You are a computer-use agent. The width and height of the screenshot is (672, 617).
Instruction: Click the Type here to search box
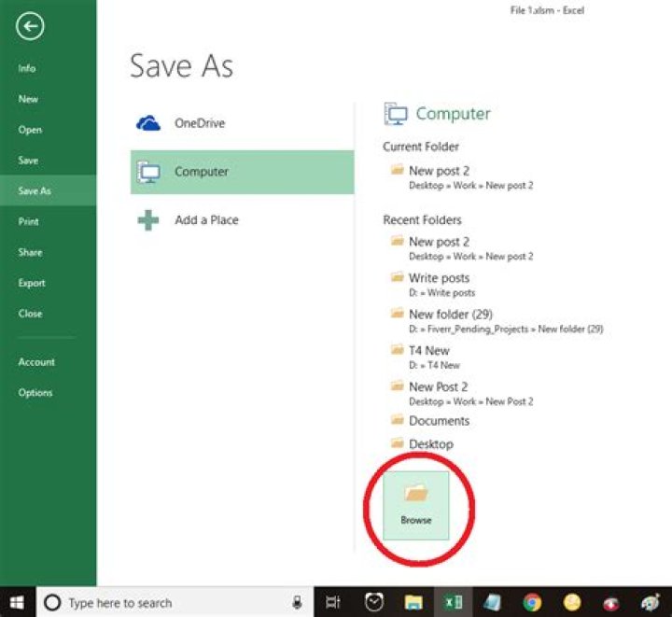[175, 602]
